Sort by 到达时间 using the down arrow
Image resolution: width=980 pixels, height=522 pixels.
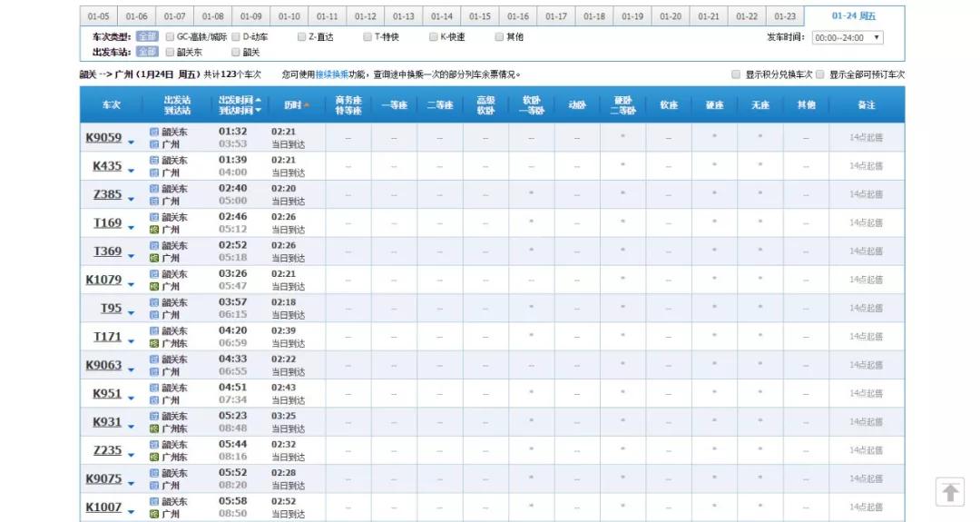258,111
